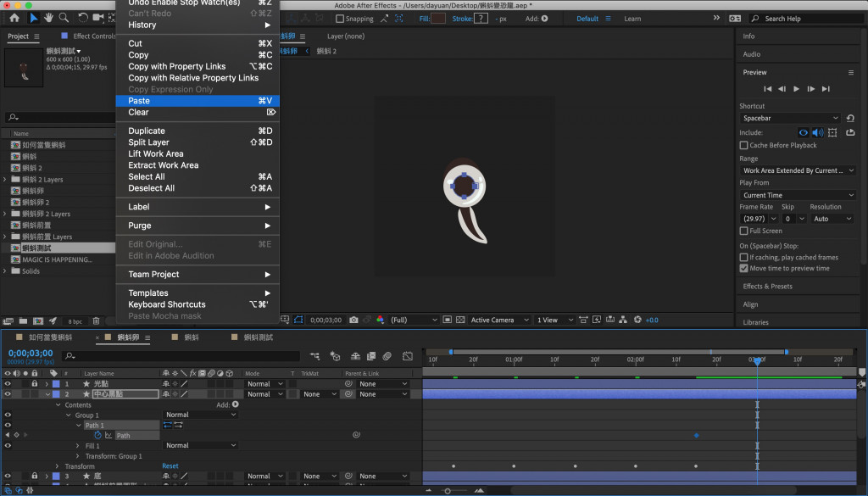868x496 pixels.
Task: Hide the 中心黑點 layer via eye icon
Action: (x=8, y=394)
